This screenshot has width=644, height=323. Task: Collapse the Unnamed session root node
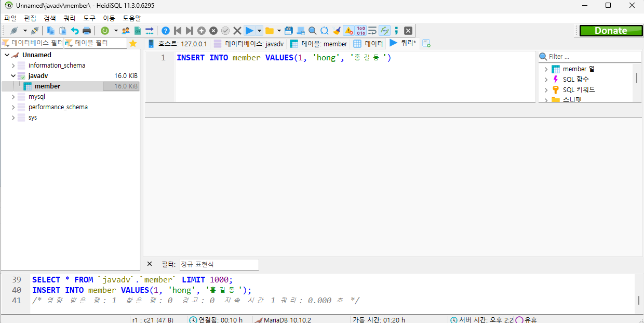click(x=7, y=55)
